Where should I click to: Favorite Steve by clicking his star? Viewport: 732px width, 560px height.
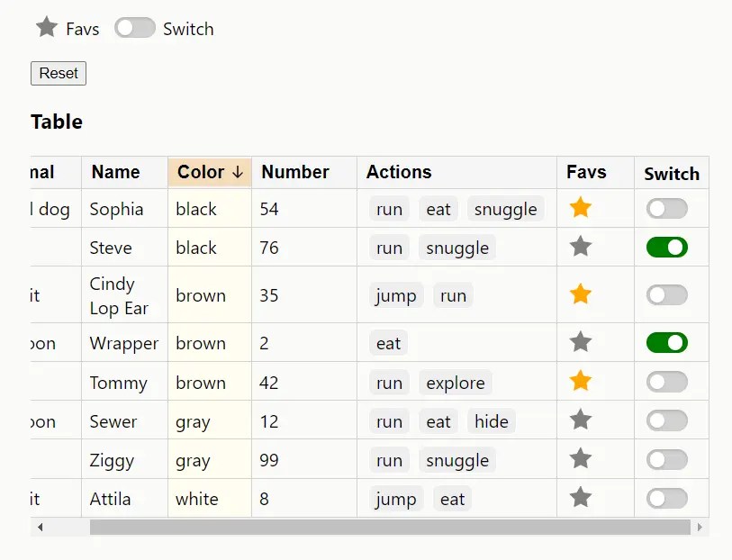tap(581, 247)
